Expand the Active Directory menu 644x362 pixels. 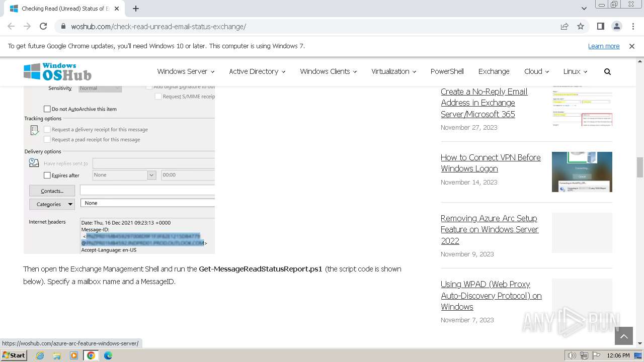click(257, 71)
